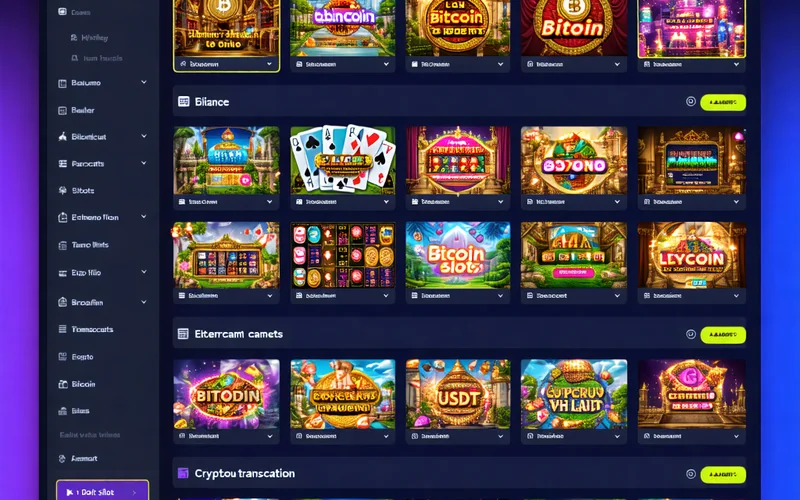This screenshot has height=500, width=800.
Task: Select the Bibmicut sidebar icon
Action: pos(63,136)
